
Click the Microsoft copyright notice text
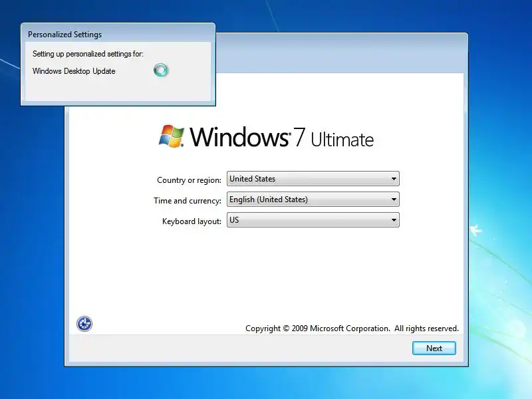(352, 329)
